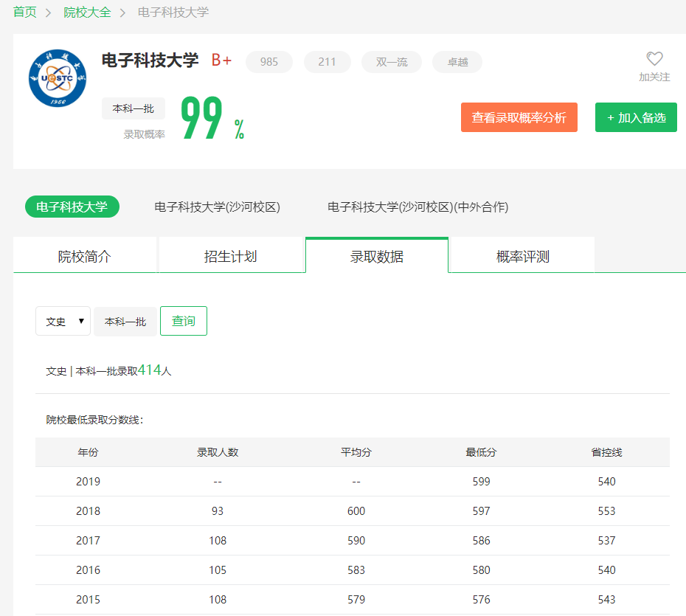Click the 599 minimum score for 2019
The image size is (686, 616).
pyautogui.click(x=481, y=481)
